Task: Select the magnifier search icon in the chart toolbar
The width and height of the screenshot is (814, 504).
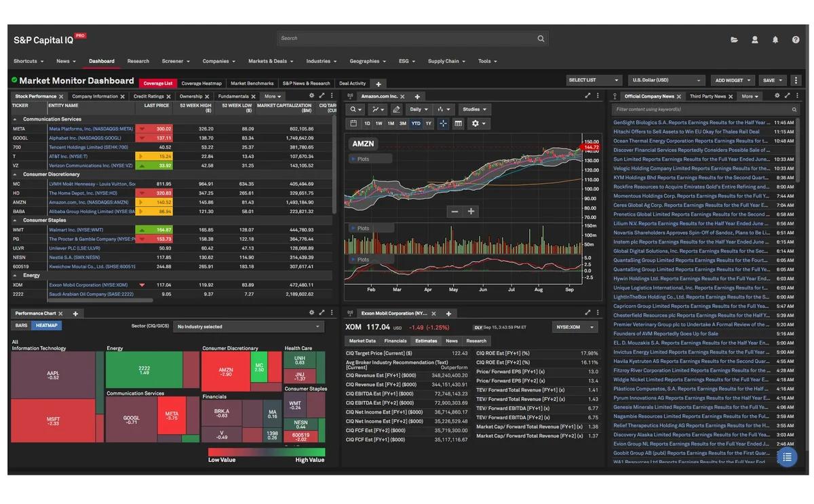Action: tap(353, 109)
